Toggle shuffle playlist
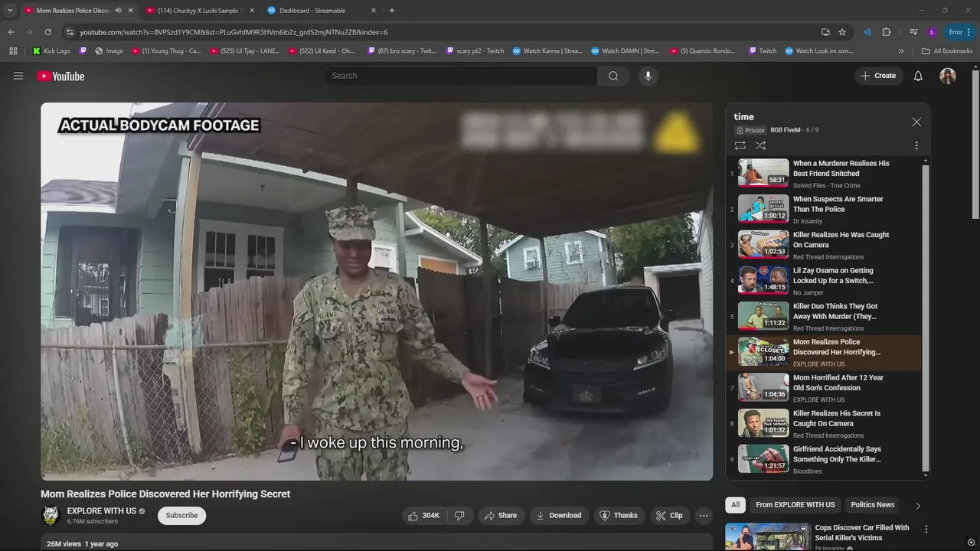 pyautogui.click(x=760, y=145)
